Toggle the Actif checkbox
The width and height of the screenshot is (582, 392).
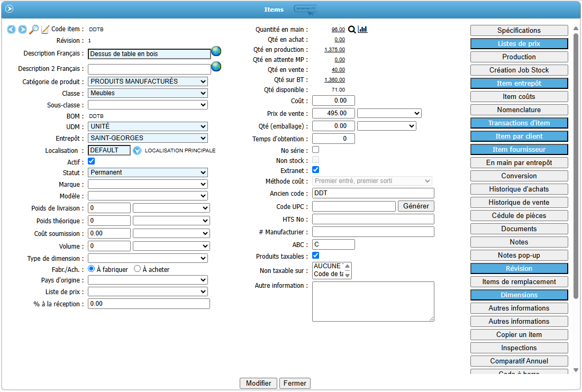92,161
